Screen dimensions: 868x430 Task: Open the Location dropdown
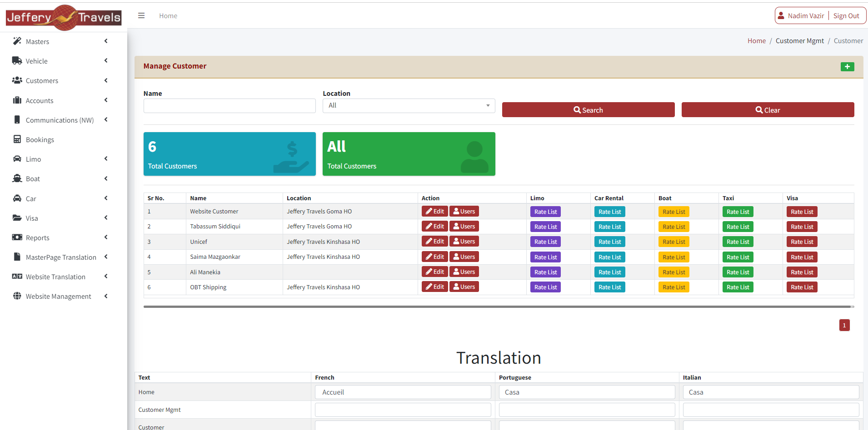pyautogui.click(x=409, y=105)
